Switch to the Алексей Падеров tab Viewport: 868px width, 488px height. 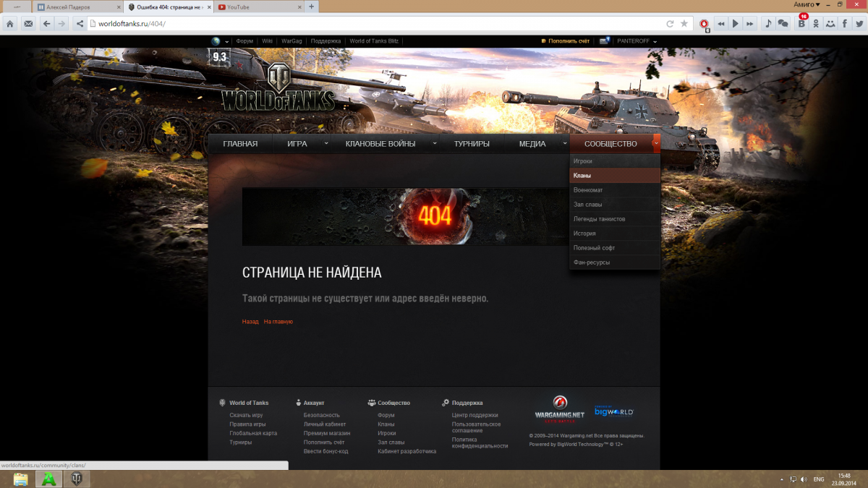pos(79,7)
